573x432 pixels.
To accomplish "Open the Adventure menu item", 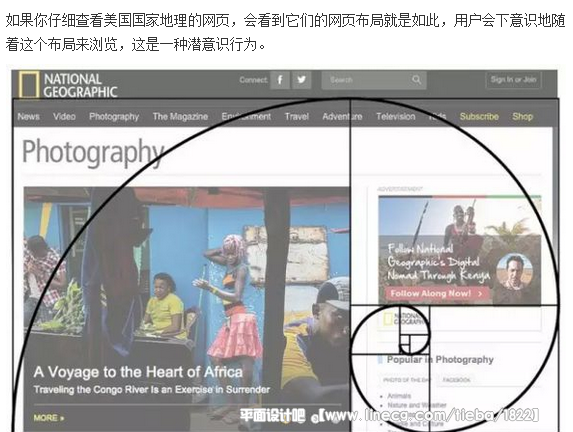I will point(342,117).
